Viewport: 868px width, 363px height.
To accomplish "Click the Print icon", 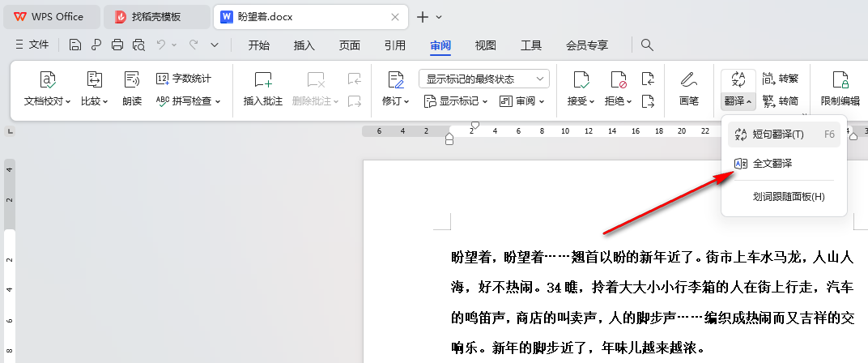I will pyautogui.click(x=117, y=45).
